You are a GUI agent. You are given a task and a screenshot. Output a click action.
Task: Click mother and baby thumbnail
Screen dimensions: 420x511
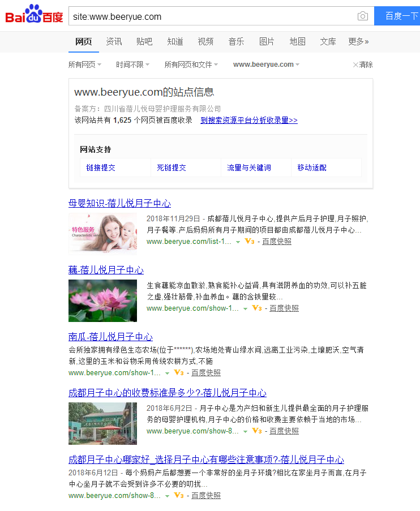102,234
